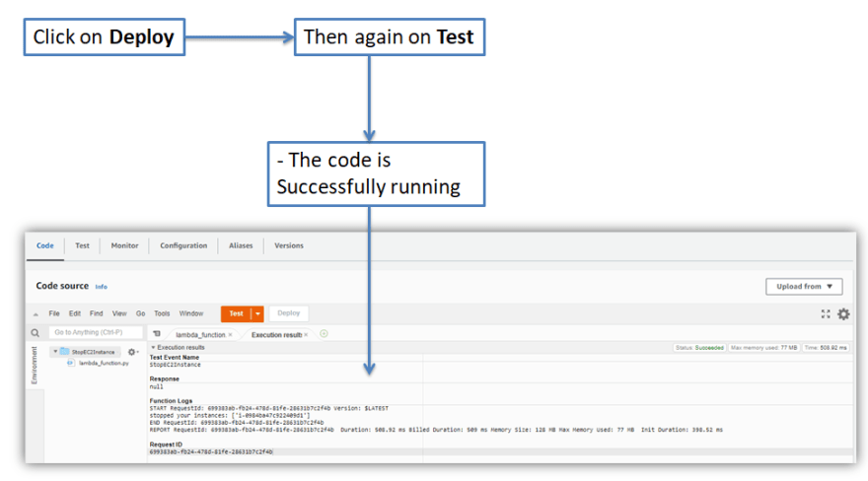Screen dimensions: 868x481
Task: Click the Info link beside Code source
Action: 102,287
